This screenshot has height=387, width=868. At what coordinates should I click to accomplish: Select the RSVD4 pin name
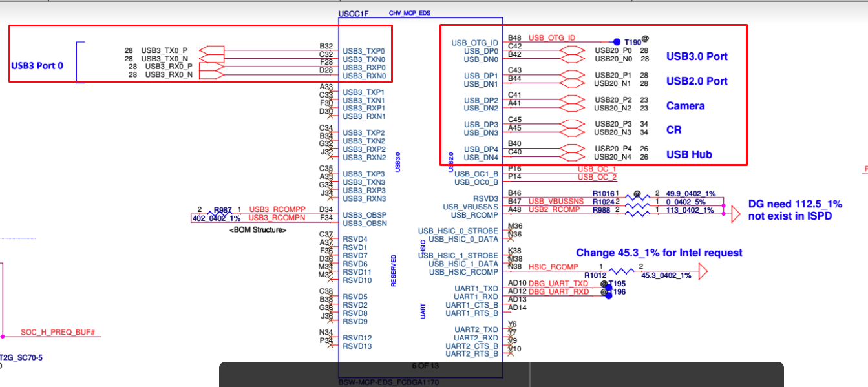pyautogui.click(x=355, y=239)
